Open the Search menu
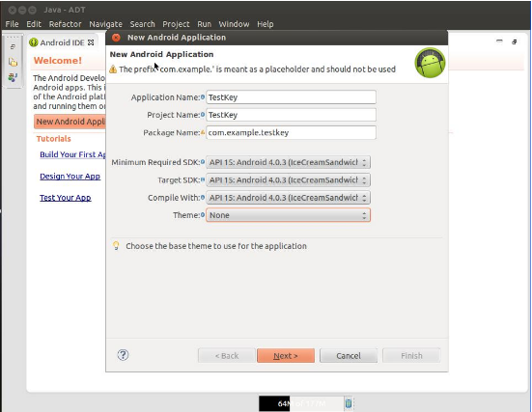The image size is (532, 412). tap(142, 24)
